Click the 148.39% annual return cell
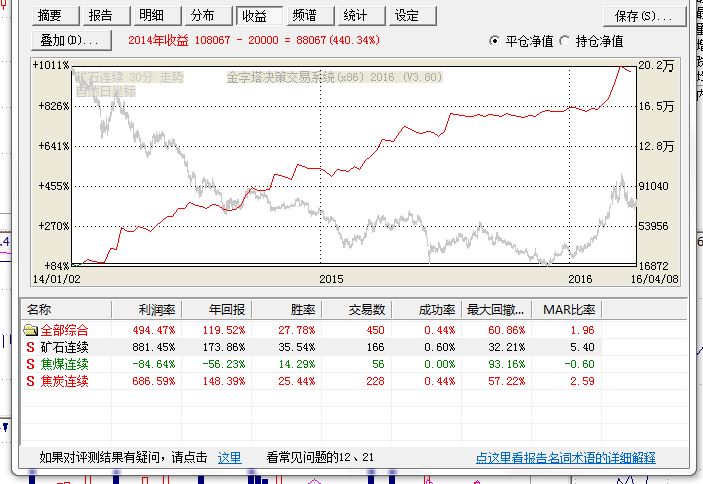This screenshot has height=484, width=703. click(x=224, y=381)
